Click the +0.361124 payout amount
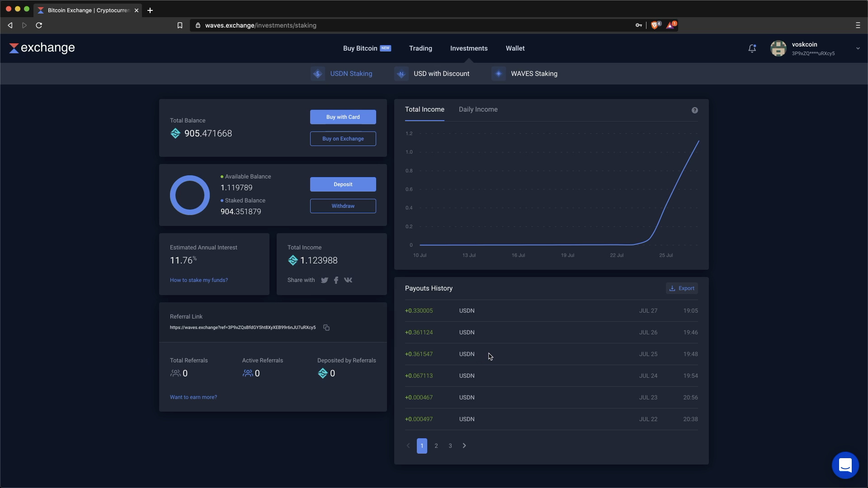 click(419, 333)
